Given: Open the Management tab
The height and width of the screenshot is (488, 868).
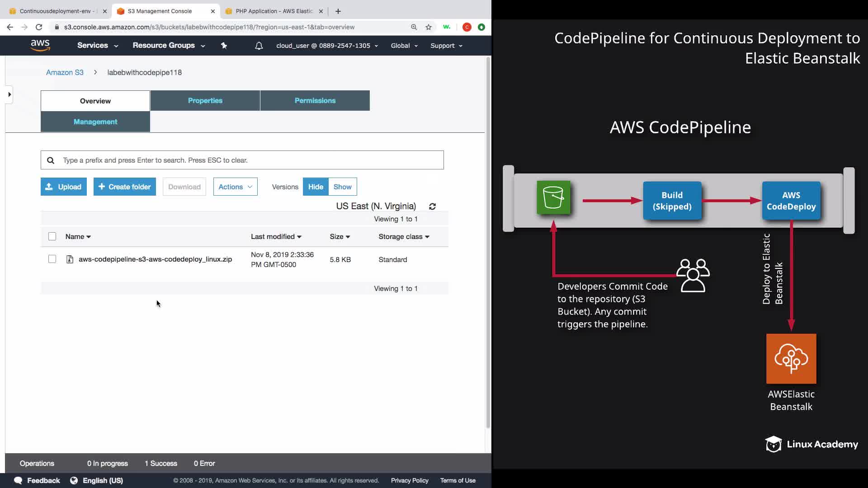Looking at the screenshot, I should click(x=95, y=122).
